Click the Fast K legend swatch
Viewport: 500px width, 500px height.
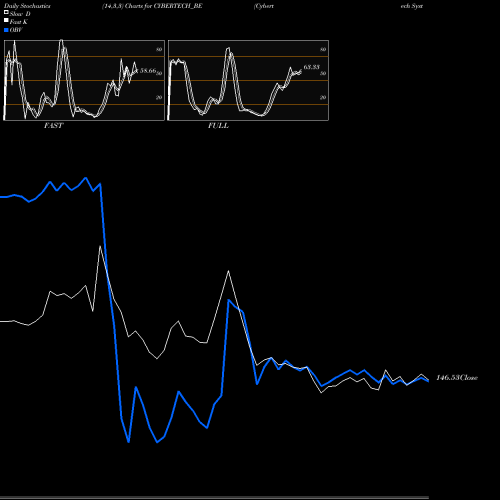pyautogui.click(x=6, y=20)
